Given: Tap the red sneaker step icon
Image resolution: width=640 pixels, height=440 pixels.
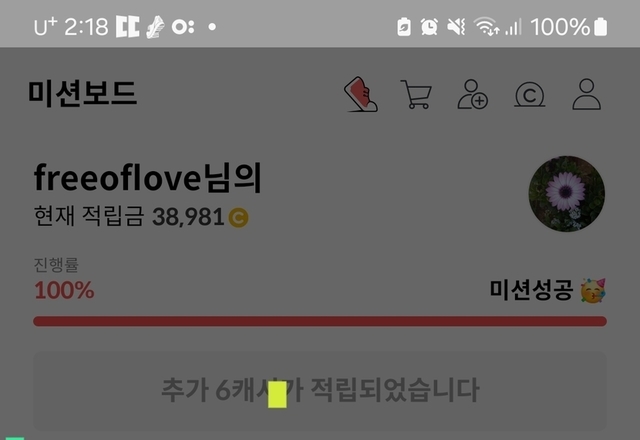Looking at the screenshot, I should [360, 94].
